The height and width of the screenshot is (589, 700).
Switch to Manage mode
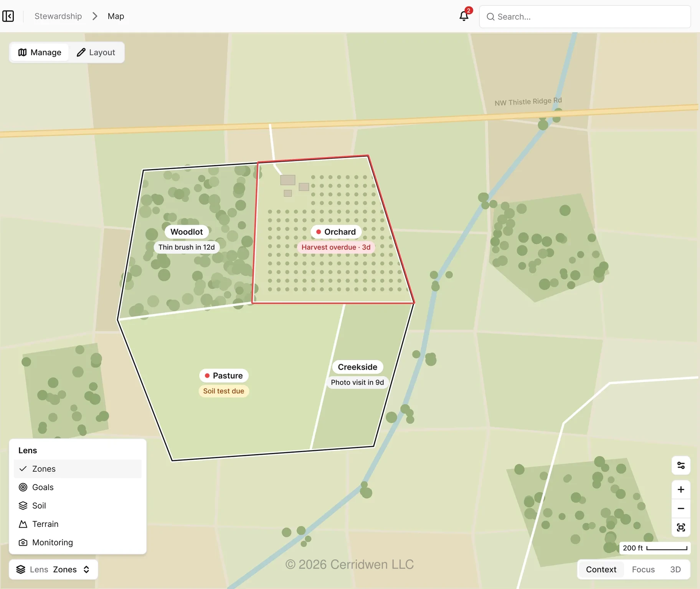(40, 52)
